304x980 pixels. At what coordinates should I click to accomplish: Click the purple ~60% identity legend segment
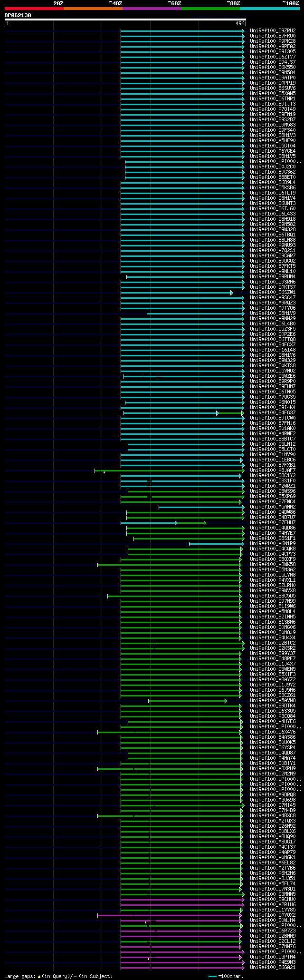[152, 9]
